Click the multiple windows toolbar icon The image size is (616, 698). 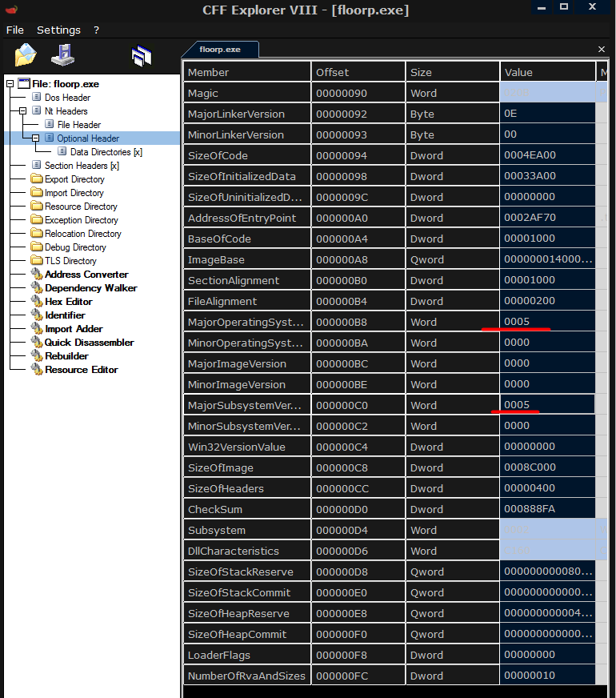(x=142, y=56)
